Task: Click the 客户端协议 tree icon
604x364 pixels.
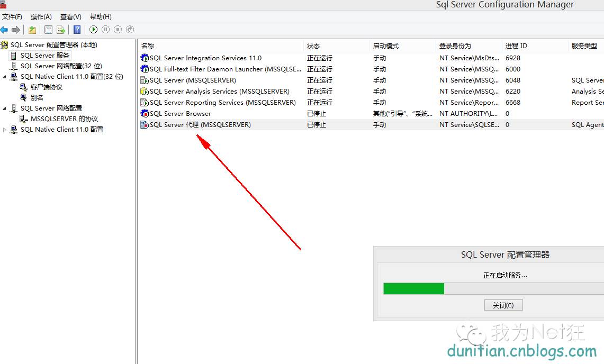Action: [x=24, y=87]
